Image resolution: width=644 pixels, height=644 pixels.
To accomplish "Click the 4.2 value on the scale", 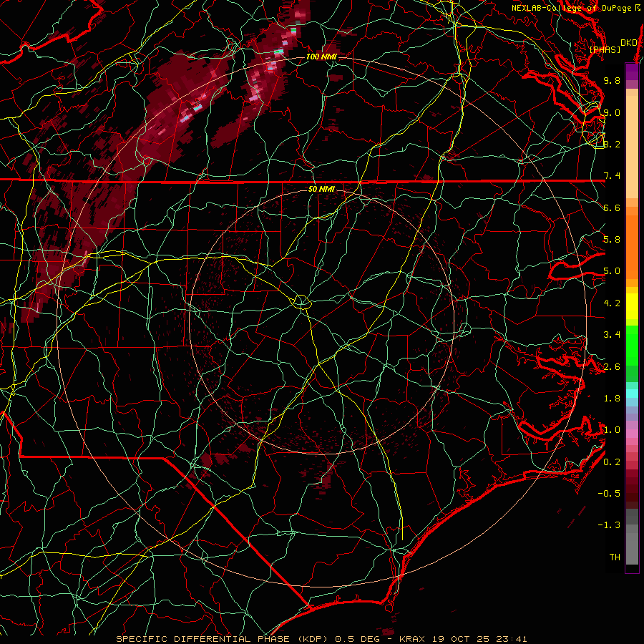I will (612, 303).
